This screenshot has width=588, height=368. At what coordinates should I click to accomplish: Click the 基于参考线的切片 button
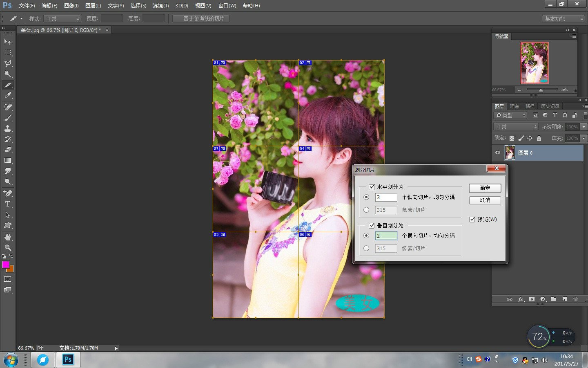click(x=200, y=18)
